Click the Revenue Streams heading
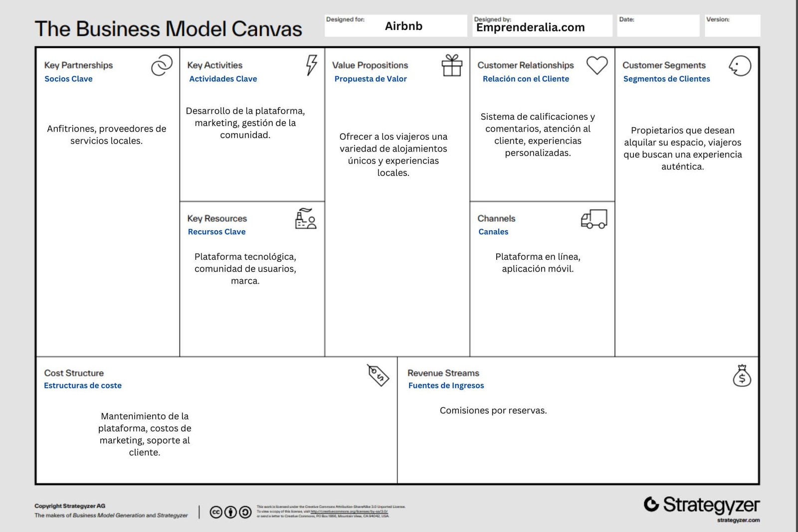The height and width of the screenshot is (532, 798). tap(443, 373)
